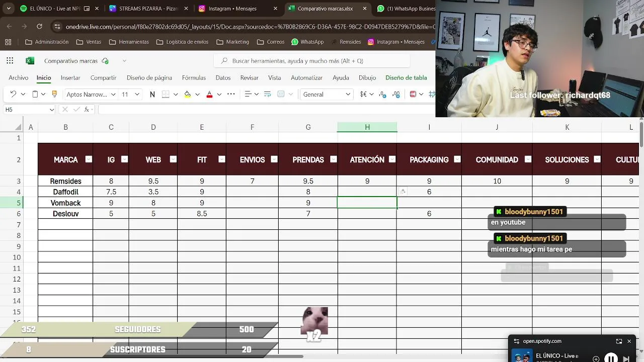Switch to the Vista ribbon tab
This screenshot has height=362, width=644.
pos(275,77)
